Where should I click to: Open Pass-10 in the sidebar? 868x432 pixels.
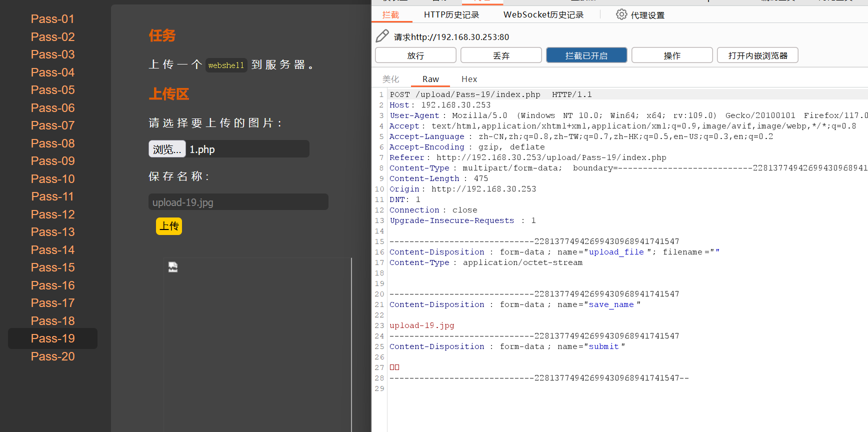click(52, 179)
